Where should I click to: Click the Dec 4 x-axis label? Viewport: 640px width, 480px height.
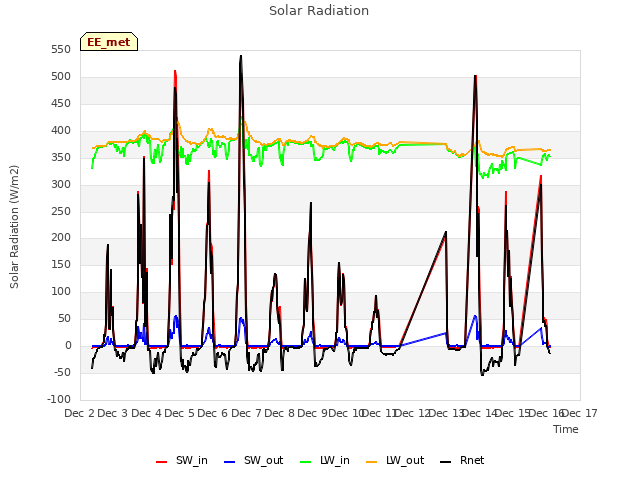tap(147, 413)
